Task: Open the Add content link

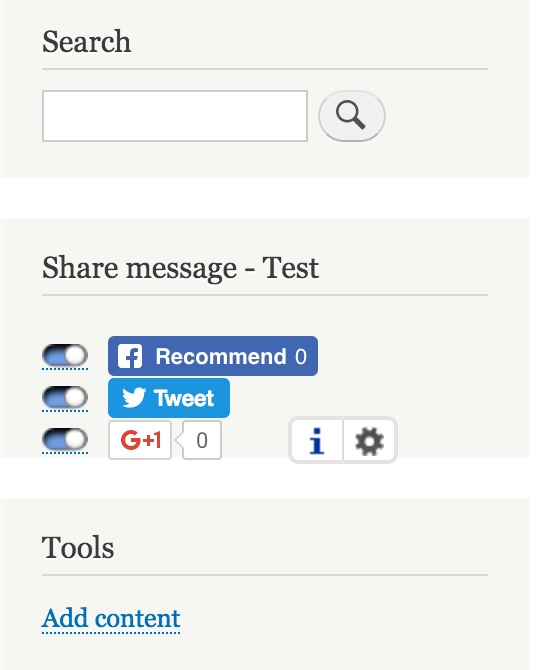Action: 111,618
